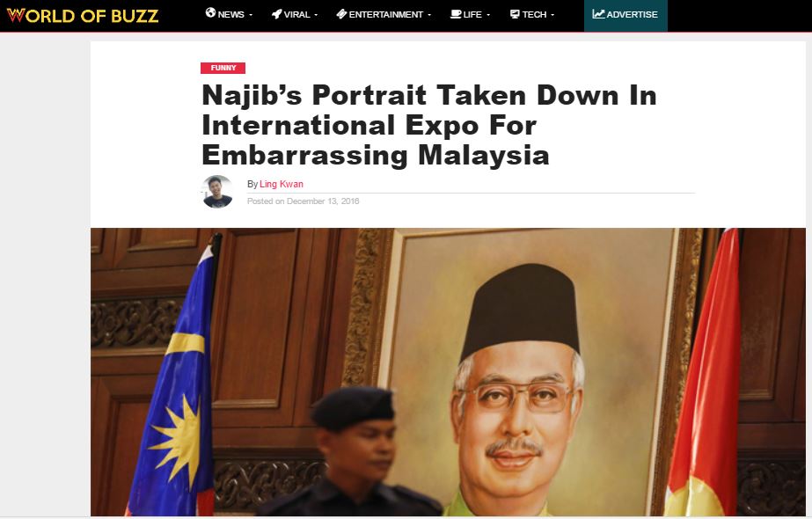Click the chart icon on the Advertise button
Screen dimensions: 812x519
[598, 14]
